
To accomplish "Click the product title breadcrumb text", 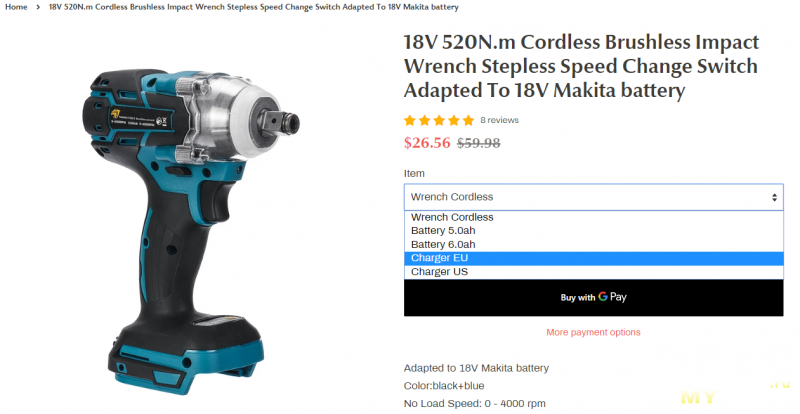I will (x=254, y=7).
